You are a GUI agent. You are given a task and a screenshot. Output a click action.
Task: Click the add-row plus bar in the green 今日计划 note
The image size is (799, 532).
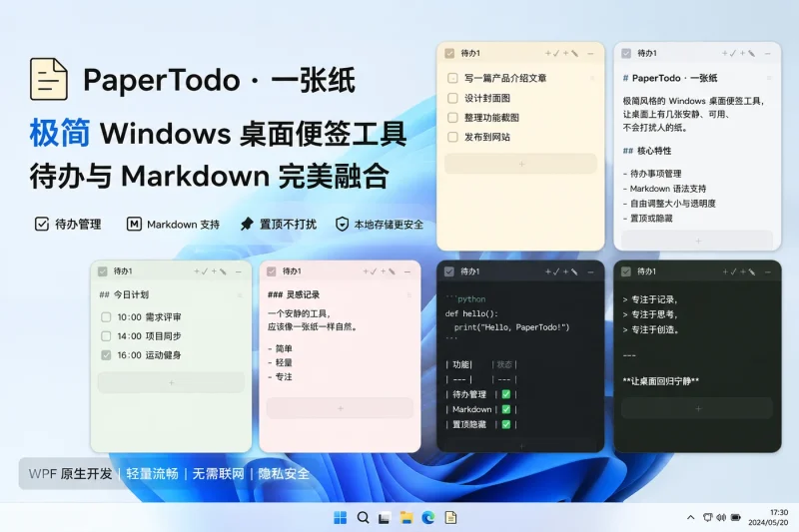pyautogui.click(x=171, y=382)
